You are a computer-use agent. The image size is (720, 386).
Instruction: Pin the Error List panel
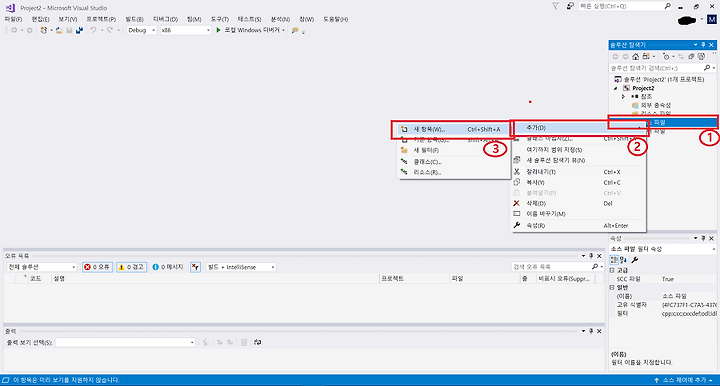click(x=591, y=256)
